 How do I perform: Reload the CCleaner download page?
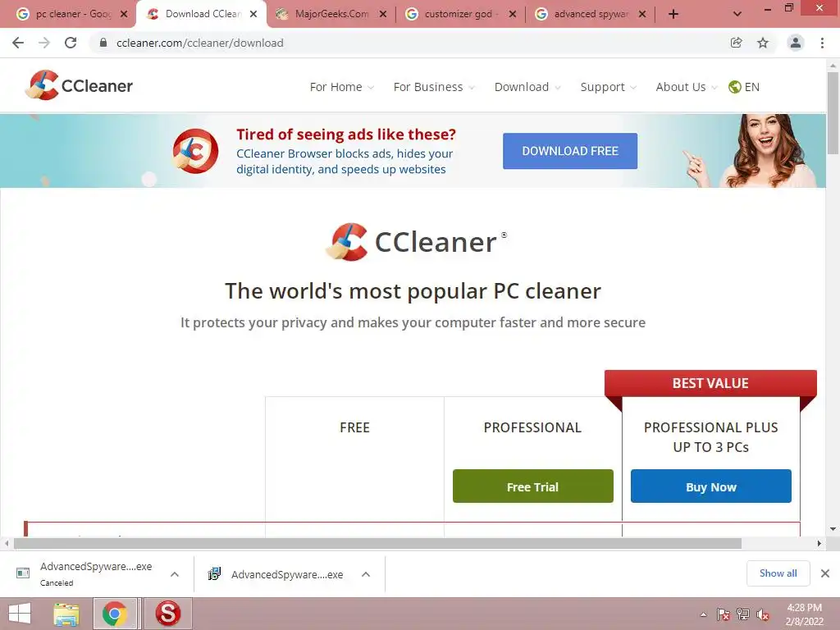coord(71,43)
